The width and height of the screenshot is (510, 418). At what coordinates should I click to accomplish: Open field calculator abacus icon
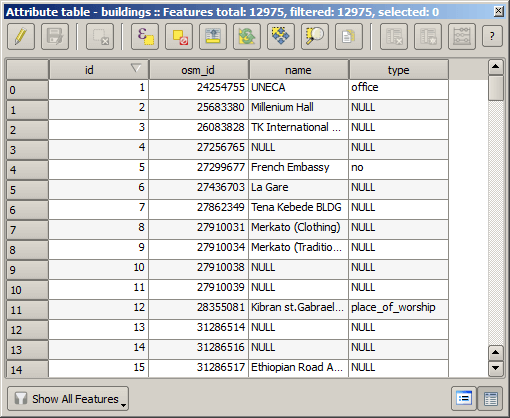(x=462, y=37)
